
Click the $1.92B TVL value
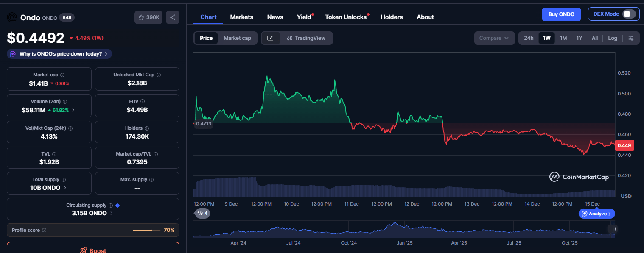[x=49, y=162]
